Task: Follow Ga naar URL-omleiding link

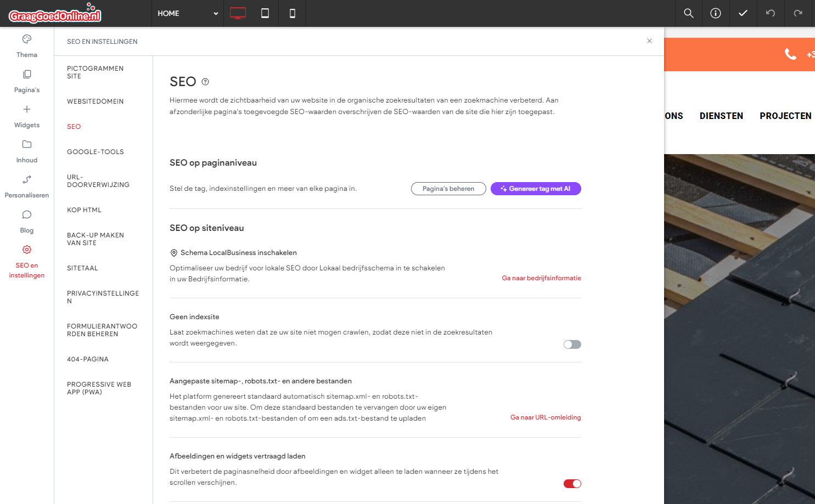Action: tap(546, 417)
